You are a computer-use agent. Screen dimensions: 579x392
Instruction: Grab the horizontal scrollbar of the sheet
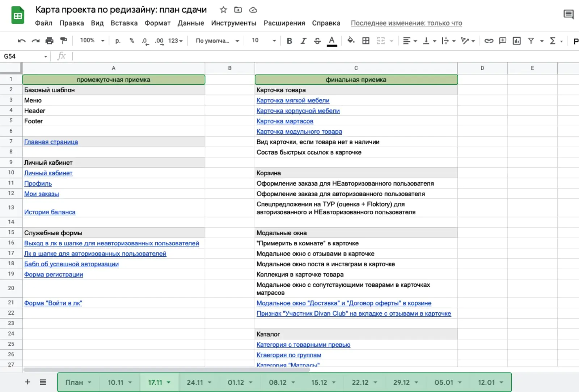167,370
